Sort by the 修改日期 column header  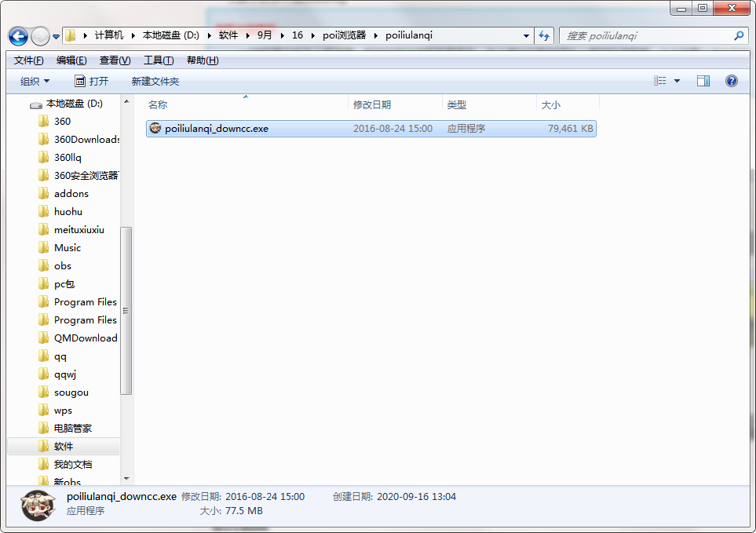pyautogui.click(x=395, y=104)
